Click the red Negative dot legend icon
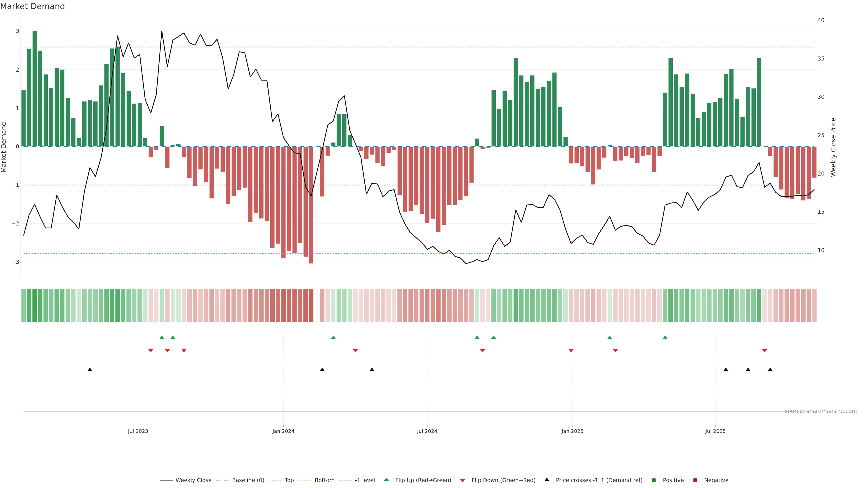Screen dimensions: 868x488 point(695,480)
